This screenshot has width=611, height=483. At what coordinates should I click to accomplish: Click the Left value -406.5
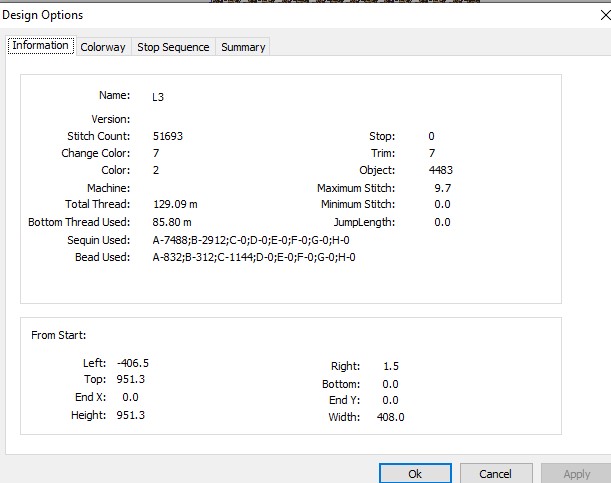pos(133,363)
